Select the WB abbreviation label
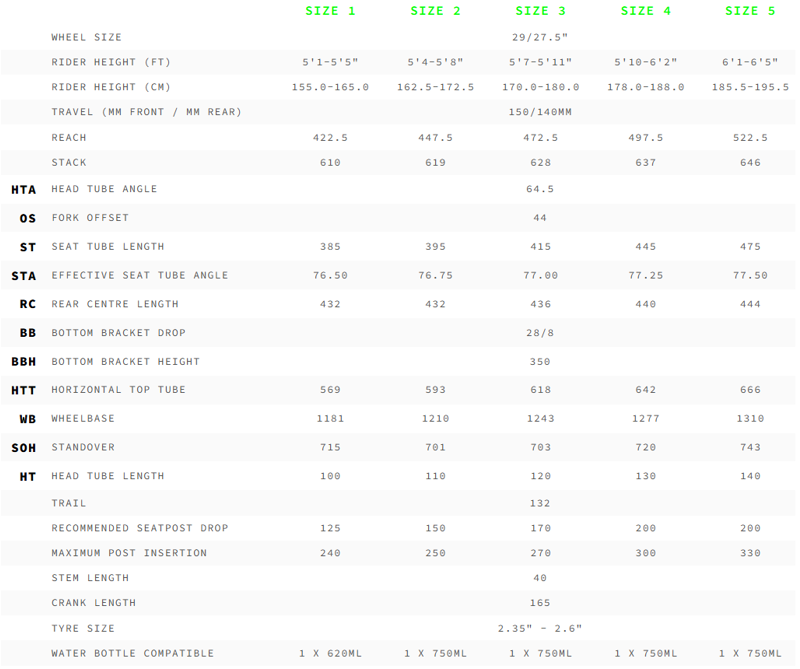Screen dimensions: 800x669 27,419
